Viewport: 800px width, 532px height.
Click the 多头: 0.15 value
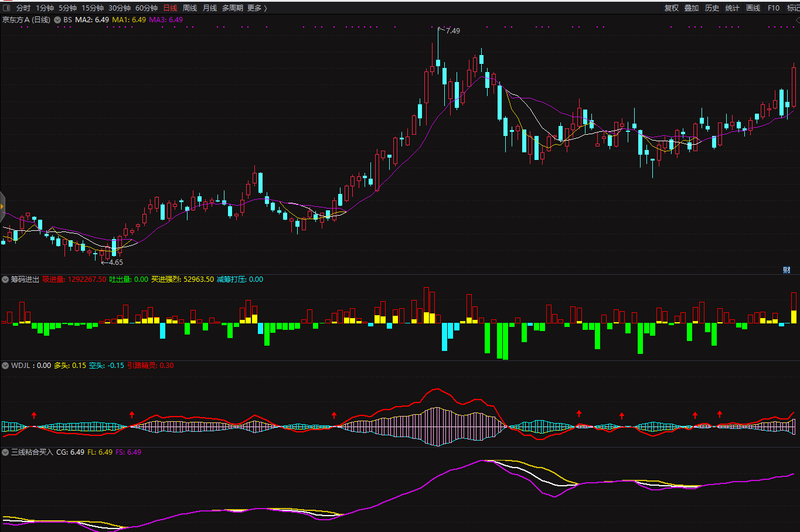[70, 366]
